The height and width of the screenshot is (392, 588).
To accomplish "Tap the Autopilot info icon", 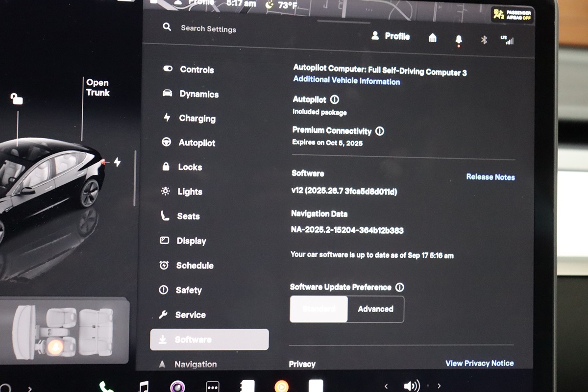I will click(335, 99).
